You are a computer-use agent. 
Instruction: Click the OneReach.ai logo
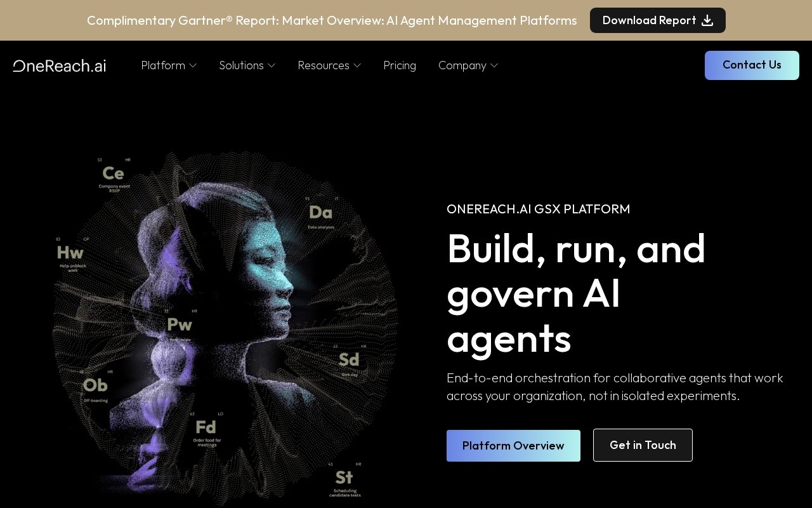[60, 65]
